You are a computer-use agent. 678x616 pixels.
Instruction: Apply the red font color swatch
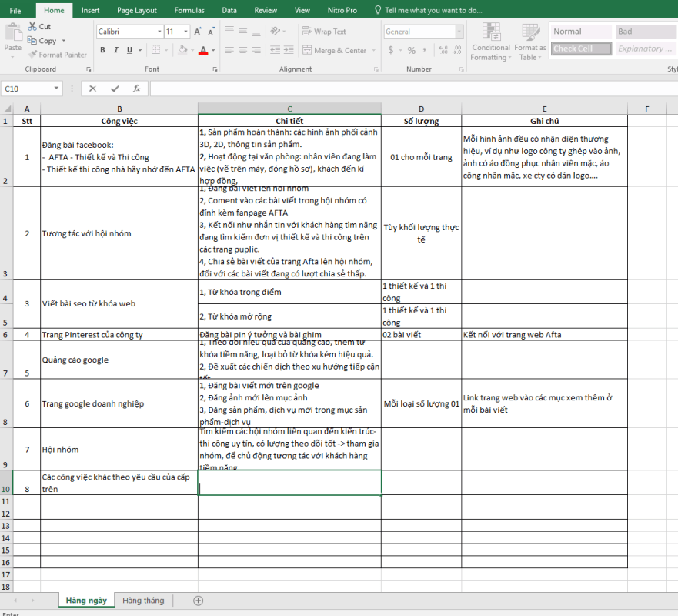click(x=202, y=50)
